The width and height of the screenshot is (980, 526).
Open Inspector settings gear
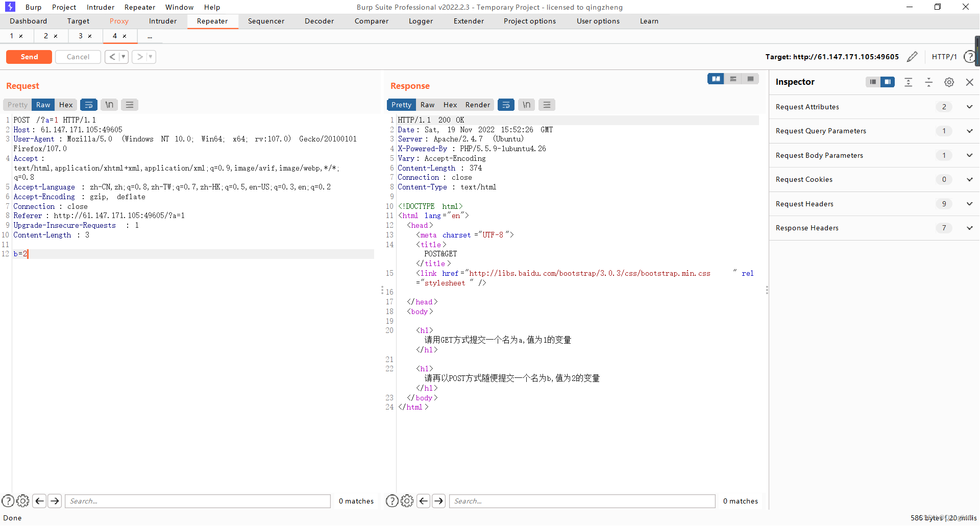[x=949, y=82]
